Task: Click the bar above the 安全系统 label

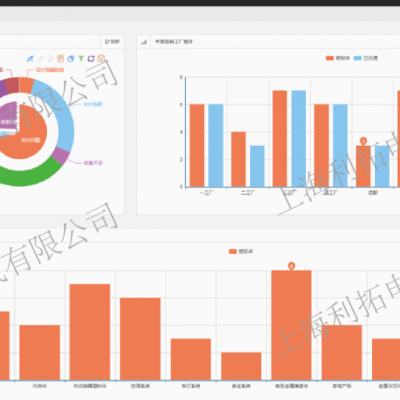Action: [x=241, y=366]
